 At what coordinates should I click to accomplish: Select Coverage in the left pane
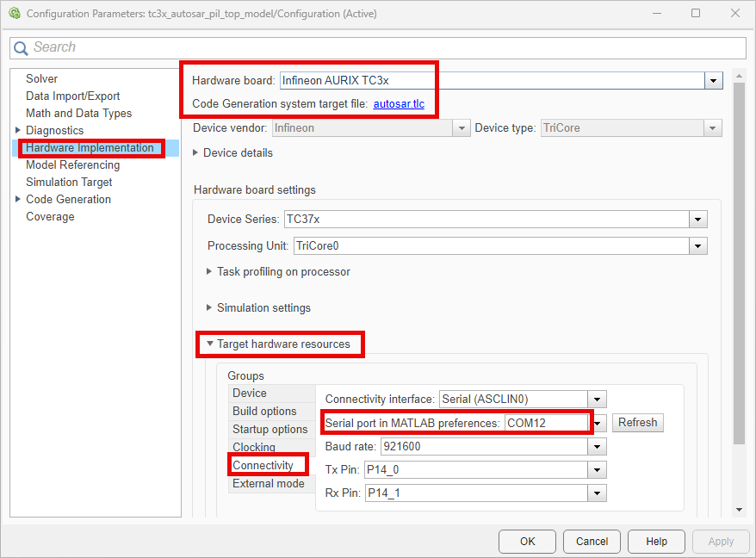(50, 216)
